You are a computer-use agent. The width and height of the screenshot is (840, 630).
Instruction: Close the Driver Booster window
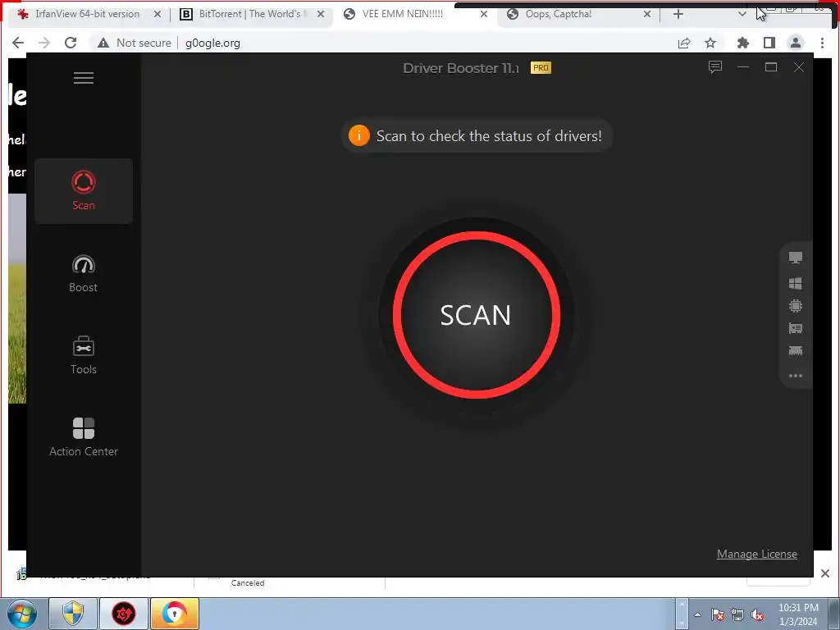pos(799,67)
